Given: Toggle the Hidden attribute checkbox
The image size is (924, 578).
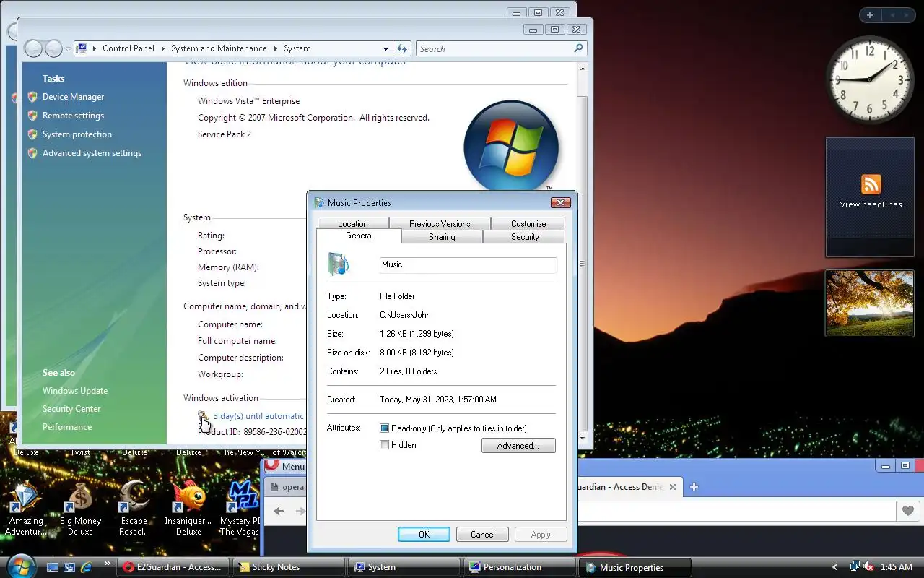Looking at the screenshot, I should [385, 445].
